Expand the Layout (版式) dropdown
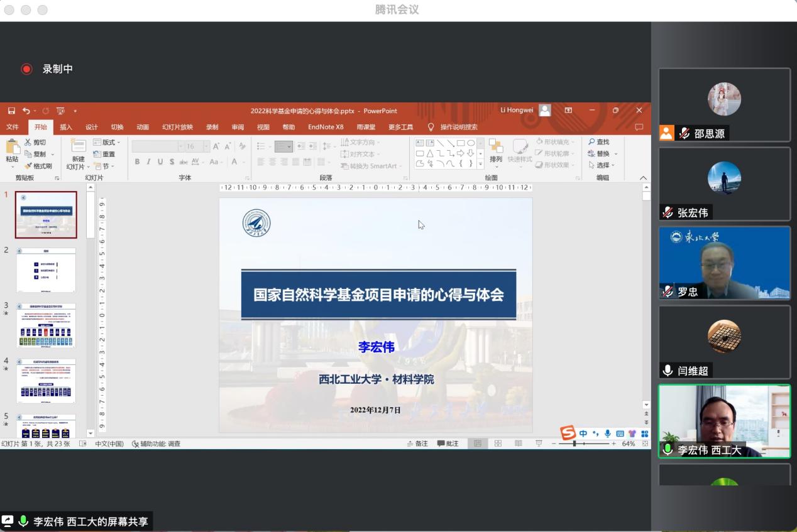This screenshot has width=797, height=532. (x=107, y=143)
